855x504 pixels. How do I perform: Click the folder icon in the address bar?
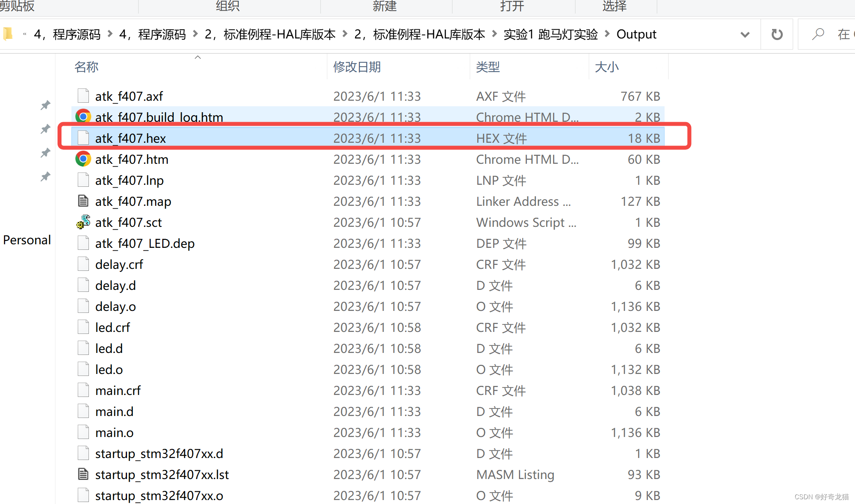pos(8,34)
